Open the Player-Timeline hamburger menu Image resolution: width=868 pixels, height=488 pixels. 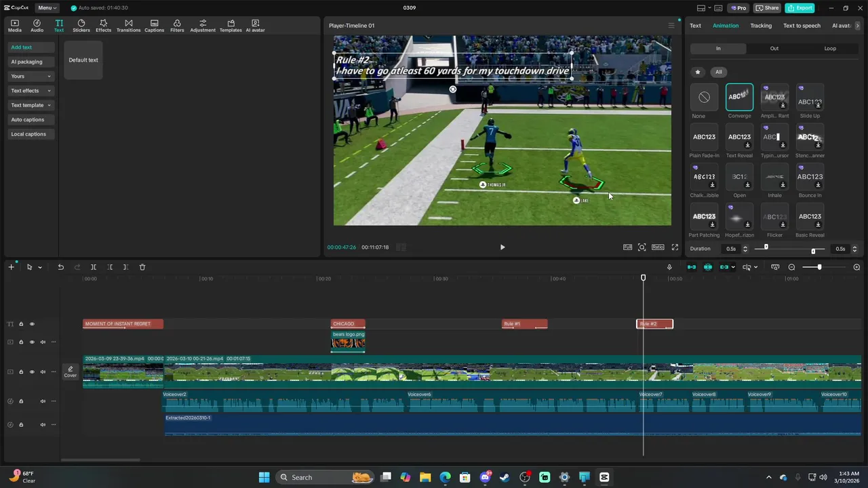(x=671, y=26)
